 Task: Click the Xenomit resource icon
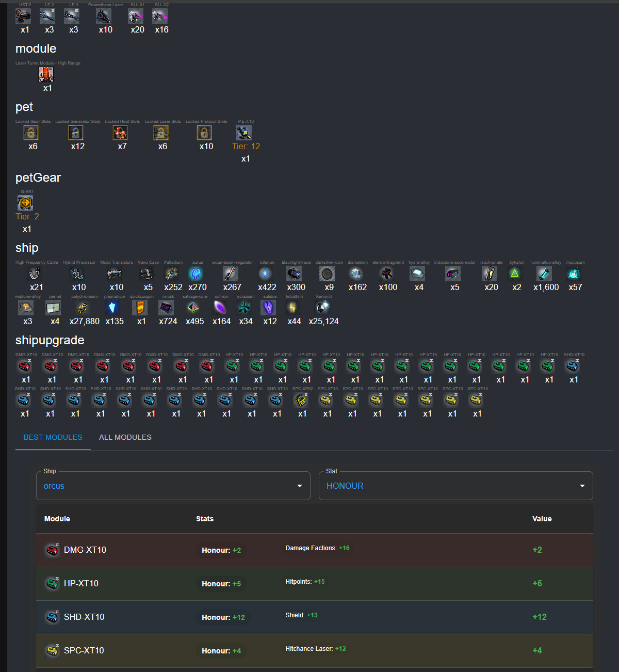pyautogui.click(x=322, y=308)
